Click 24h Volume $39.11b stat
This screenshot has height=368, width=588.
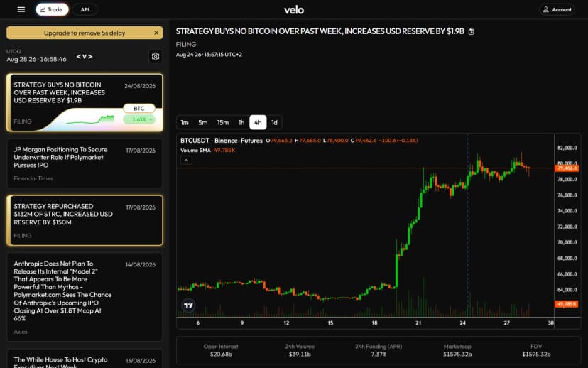point(300,350)
